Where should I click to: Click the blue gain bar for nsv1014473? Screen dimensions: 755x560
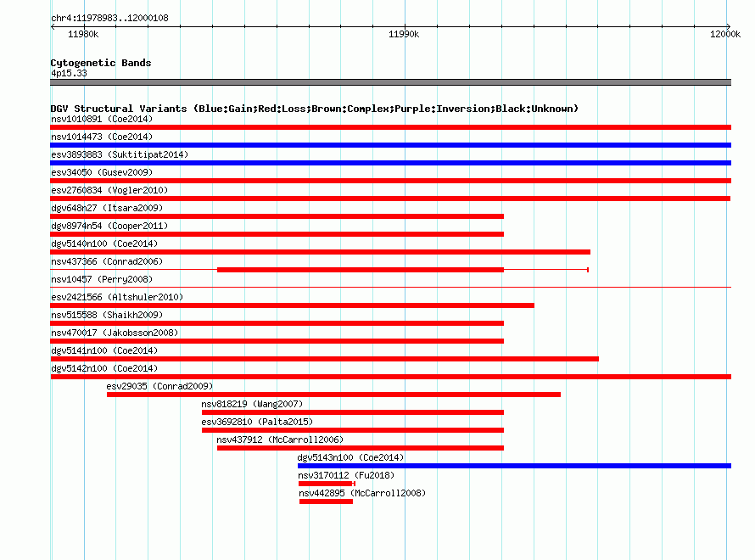click(390, 145)
